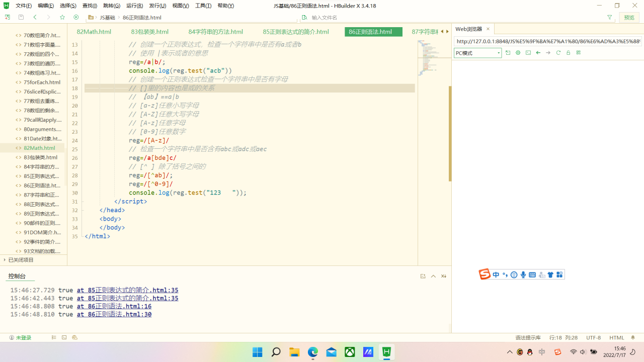Collapse the console panel with the chevron

pyautogui.click(x=433, y=276)
